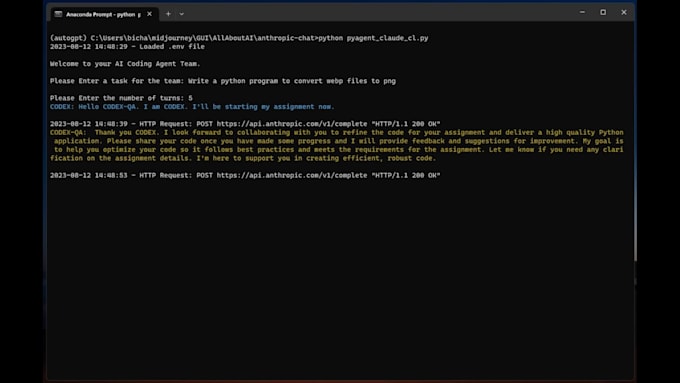Click the blue CODEX greeting message line
Screen dimensions: 680x383
192,107
